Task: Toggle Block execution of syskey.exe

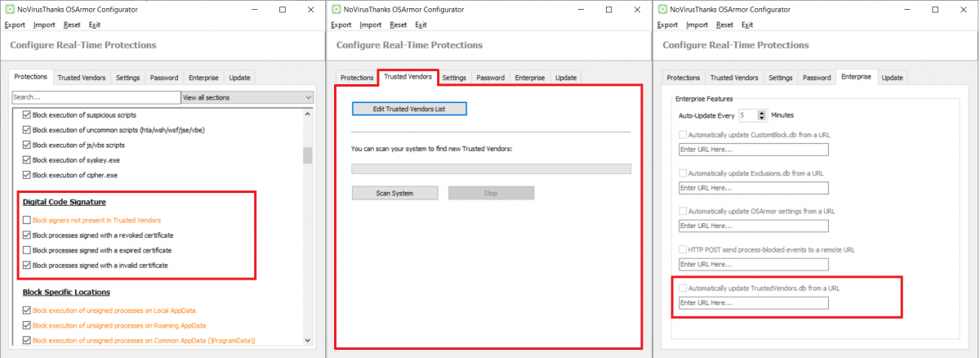Action: pyautogui.click(x=27, y=159)
